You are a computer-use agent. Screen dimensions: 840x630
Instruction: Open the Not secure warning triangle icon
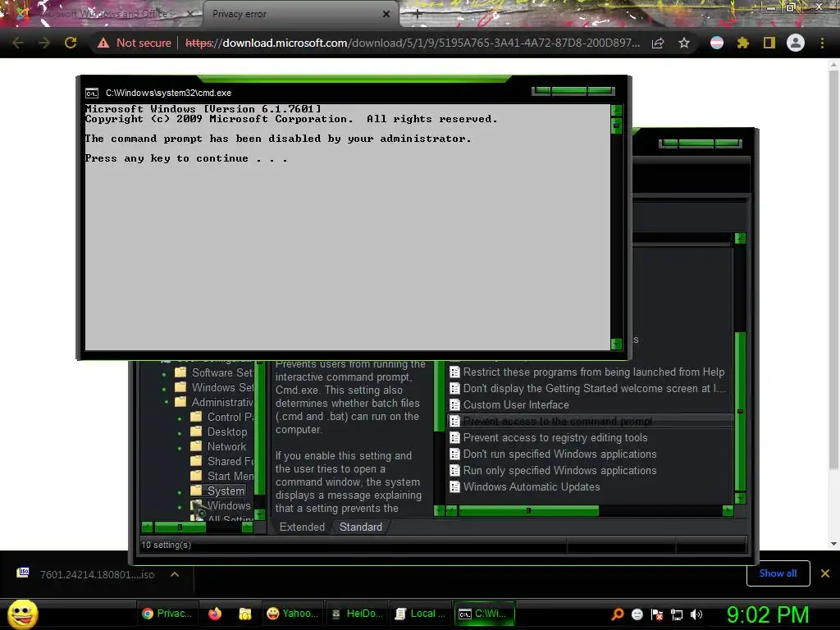(x=103, y=43)
